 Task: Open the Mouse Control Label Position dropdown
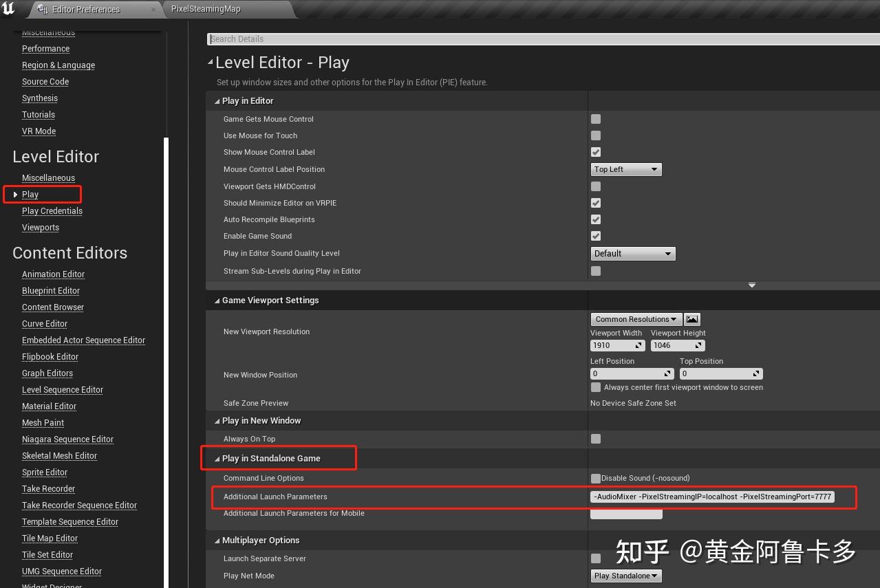point(626,169)
